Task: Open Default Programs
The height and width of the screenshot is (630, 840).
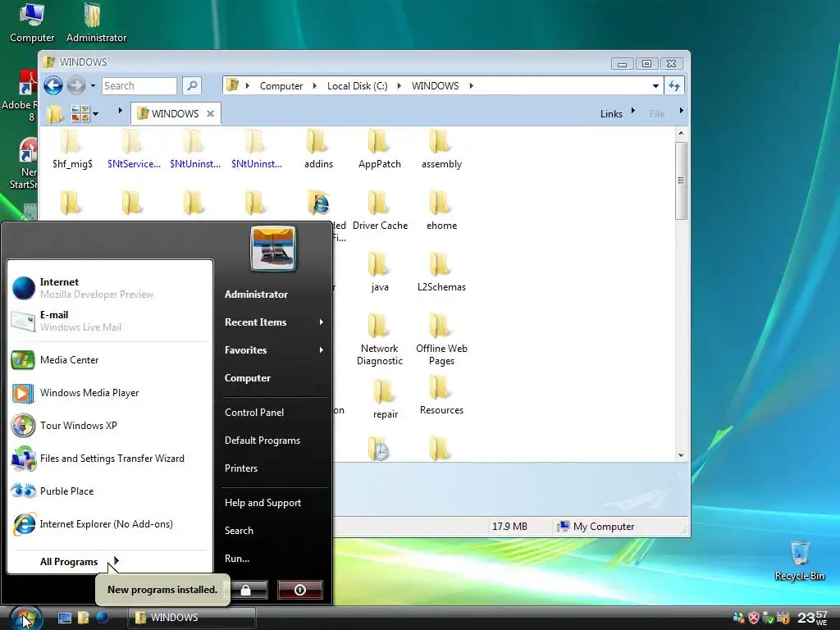Action: pyautogui.click(x=262, y=441)
